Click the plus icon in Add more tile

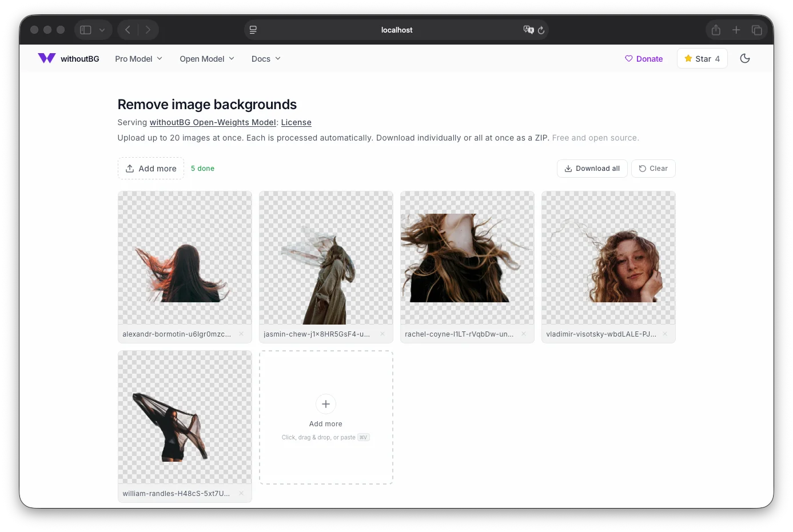tap(326, 404)
